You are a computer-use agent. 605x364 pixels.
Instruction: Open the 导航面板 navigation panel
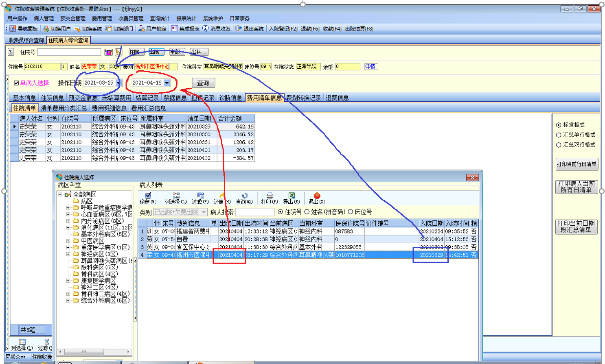click(x=24, y=28)
